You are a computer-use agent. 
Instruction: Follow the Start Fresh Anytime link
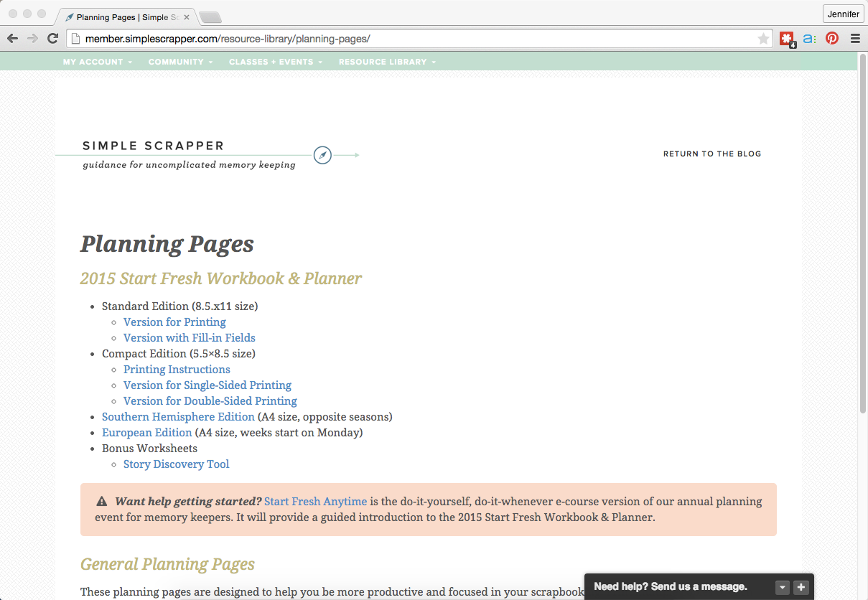click(x=315, y=501)
